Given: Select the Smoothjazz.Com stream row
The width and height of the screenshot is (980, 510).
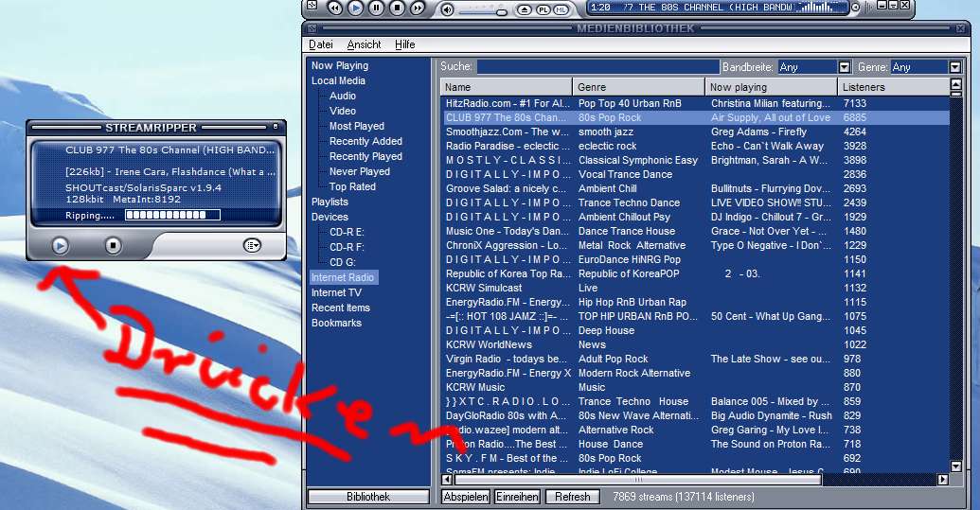Looking at the screenshot, I should coord(695,132).
